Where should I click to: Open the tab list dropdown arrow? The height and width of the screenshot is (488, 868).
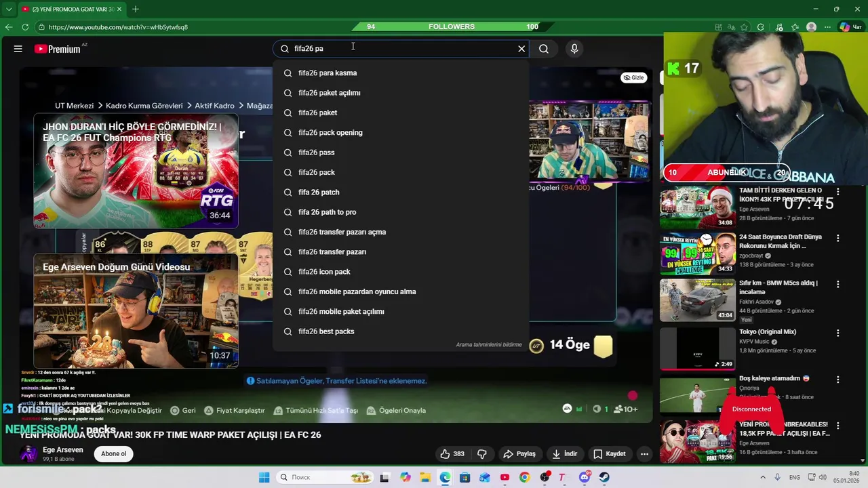9,9
